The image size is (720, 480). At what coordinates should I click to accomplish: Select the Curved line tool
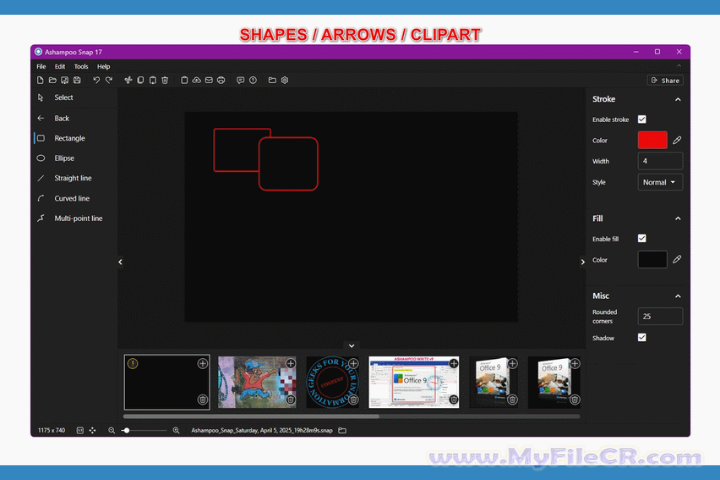[74, 198]
